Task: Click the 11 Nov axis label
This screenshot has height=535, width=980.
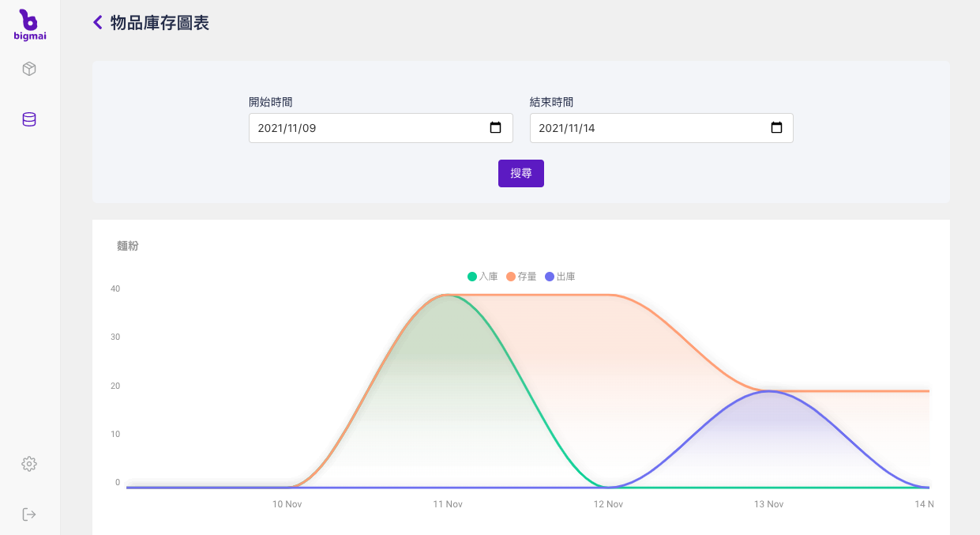Action: tap(448, 504)
